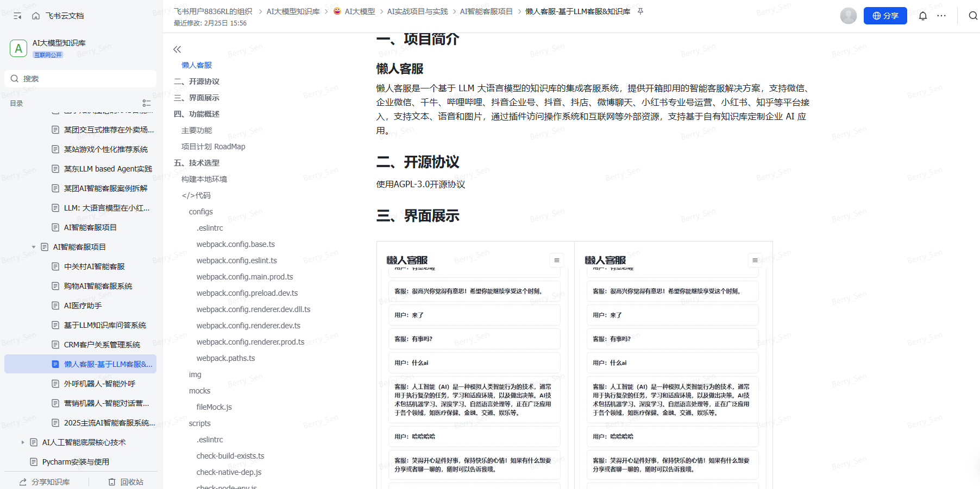Screen dimensions: 980x489
Task: Open the right 懒人客服 chat screenshot
Action: 674,365
